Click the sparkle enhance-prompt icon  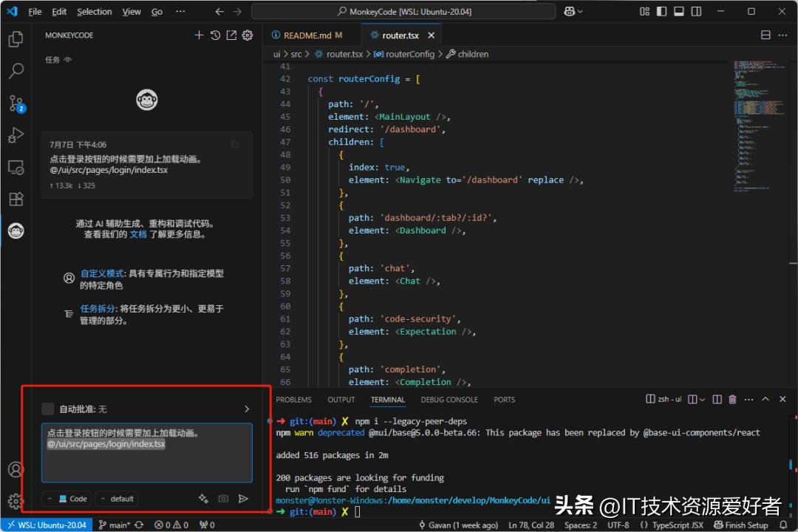click(203, 499)
